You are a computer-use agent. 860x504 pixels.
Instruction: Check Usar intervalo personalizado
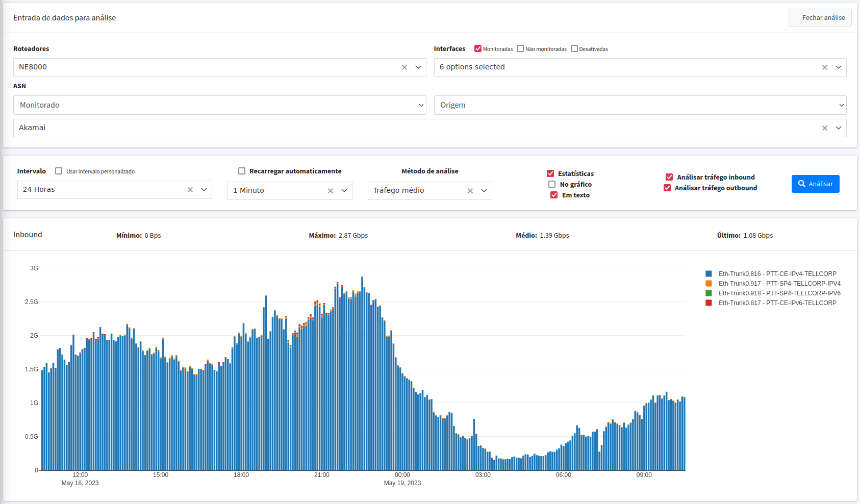59,171
